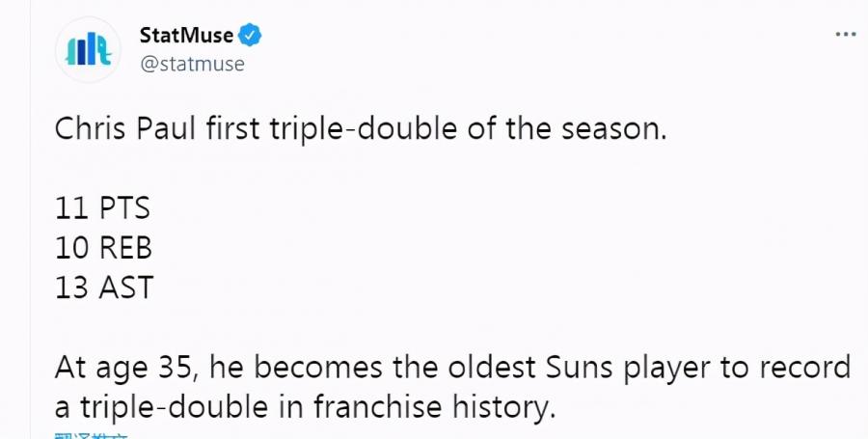Click the 10 REB stat line
868x439 pixels.
[x=103, y=248]
